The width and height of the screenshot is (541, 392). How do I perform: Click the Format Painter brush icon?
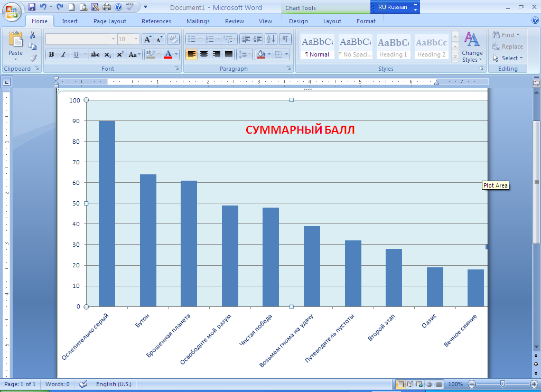pyautogui.click(x=33, y=58)
